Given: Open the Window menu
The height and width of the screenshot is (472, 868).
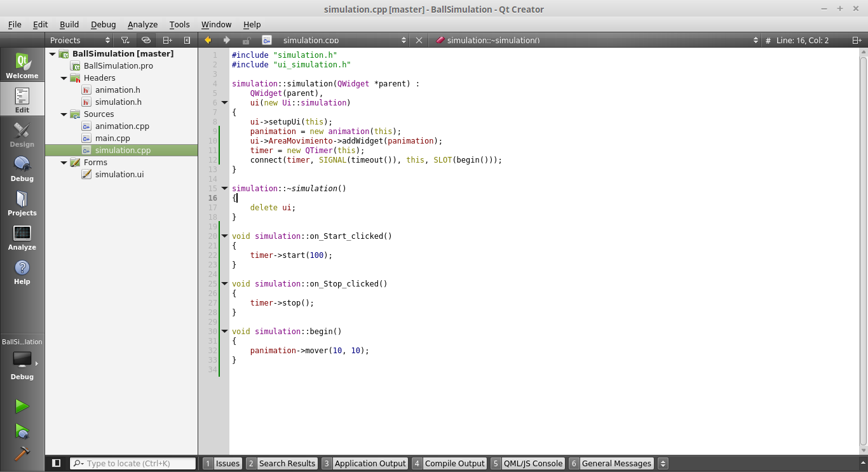Looking at the screenshot, I should tap(216, 24).
